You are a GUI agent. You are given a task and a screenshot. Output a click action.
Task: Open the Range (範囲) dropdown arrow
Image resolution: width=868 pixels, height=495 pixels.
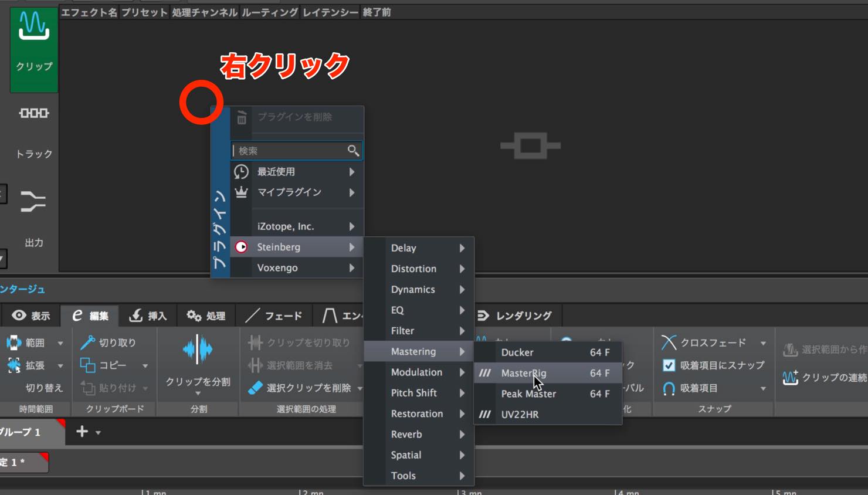pos(60,343)
